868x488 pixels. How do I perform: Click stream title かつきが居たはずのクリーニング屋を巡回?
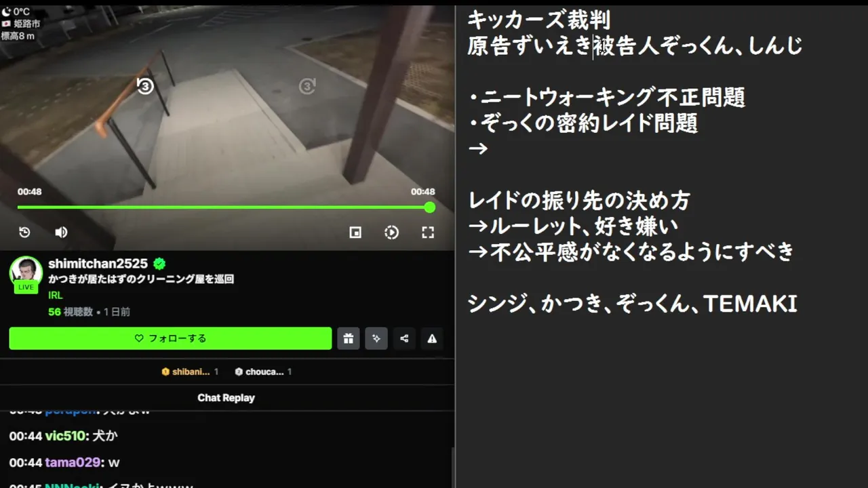pyautogui.click(x=141, y=279)
